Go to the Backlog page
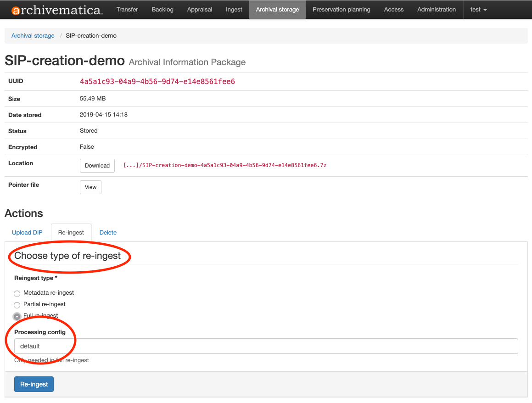This screenshot has height=403, width=532. point(162,10)
